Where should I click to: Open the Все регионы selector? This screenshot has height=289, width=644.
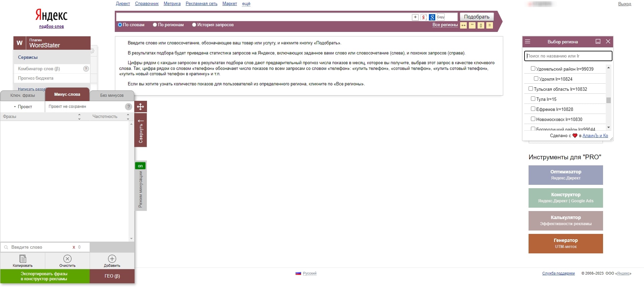[445, 25]
